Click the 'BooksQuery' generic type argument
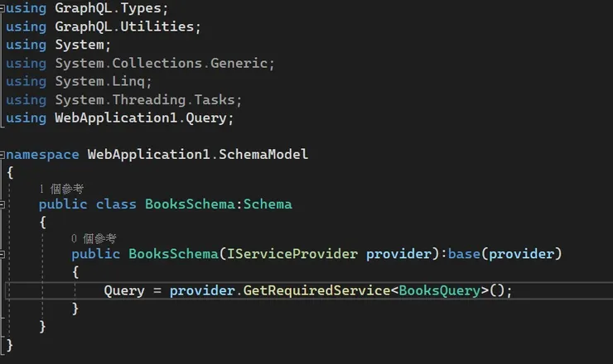The width and height of the screenshot is (613, 364). coord(439,290)
